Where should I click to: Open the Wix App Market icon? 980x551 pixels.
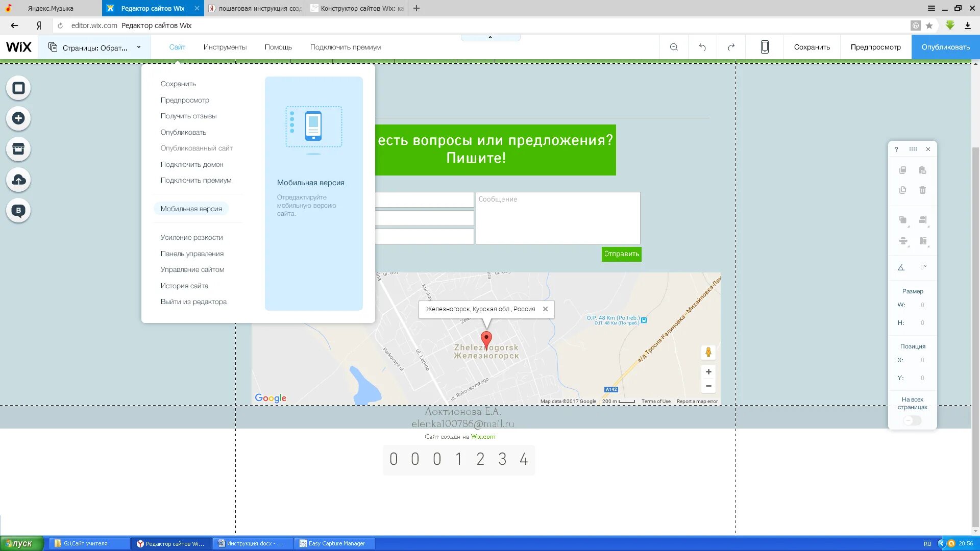click(18, 149)
